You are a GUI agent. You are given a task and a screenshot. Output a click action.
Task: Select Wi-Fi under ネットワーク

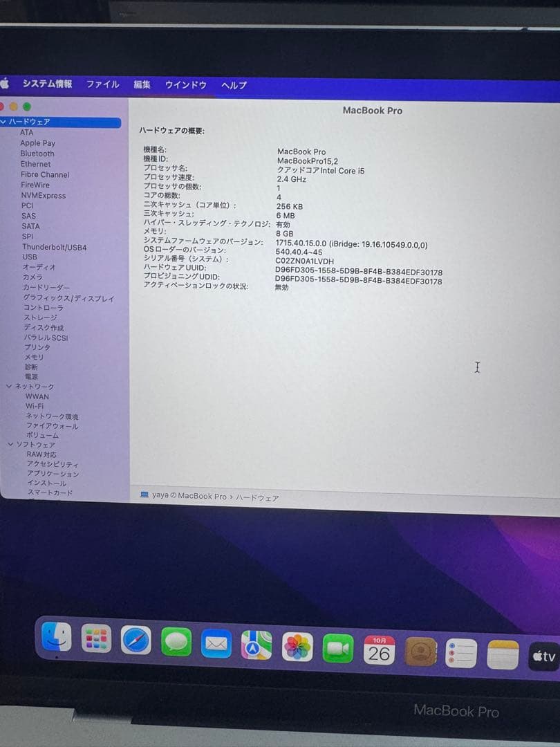click(35, 406)
